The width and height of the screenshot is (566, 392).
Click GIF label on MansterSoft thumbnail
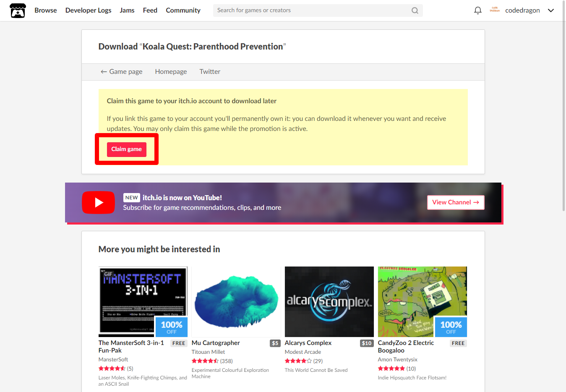(108, 274)
